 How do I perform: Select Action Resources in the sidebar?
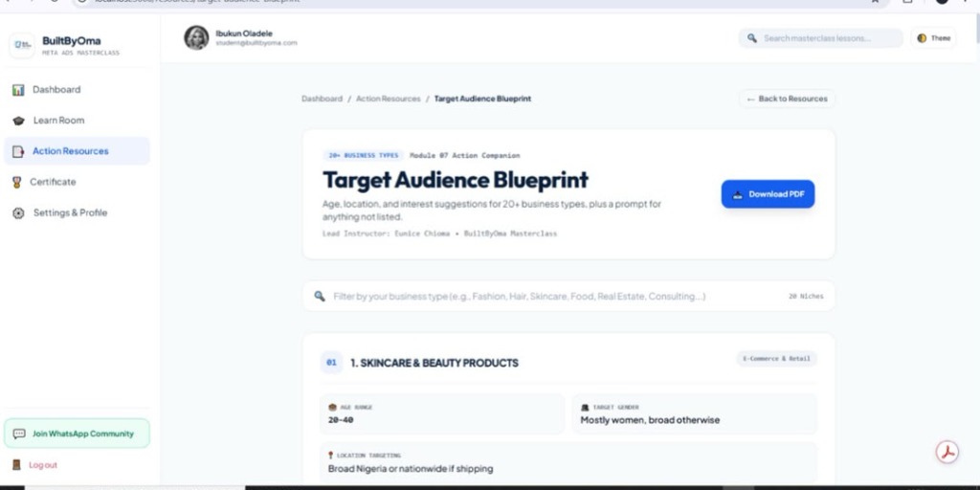tap(77, 151)
